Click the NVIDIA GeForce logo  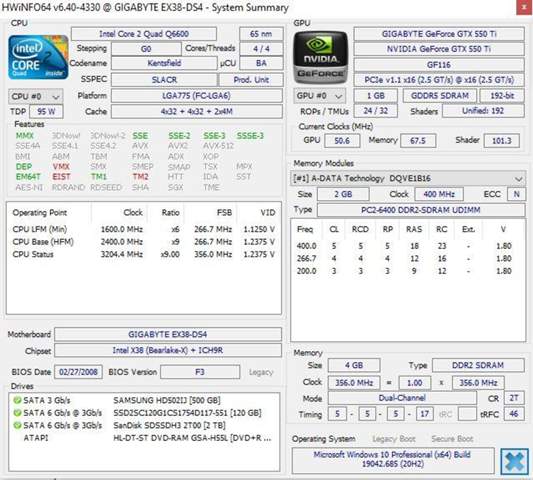coord(321,57)
